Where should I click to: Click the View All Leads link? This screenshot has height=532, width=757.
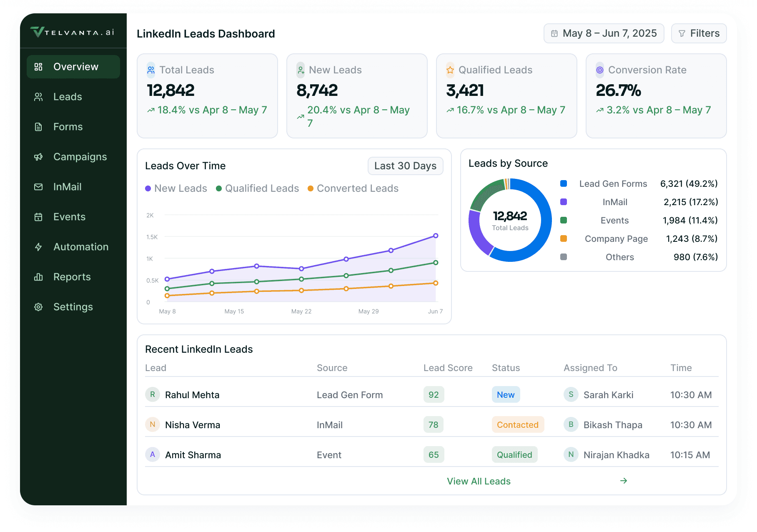tap(479, 481)
